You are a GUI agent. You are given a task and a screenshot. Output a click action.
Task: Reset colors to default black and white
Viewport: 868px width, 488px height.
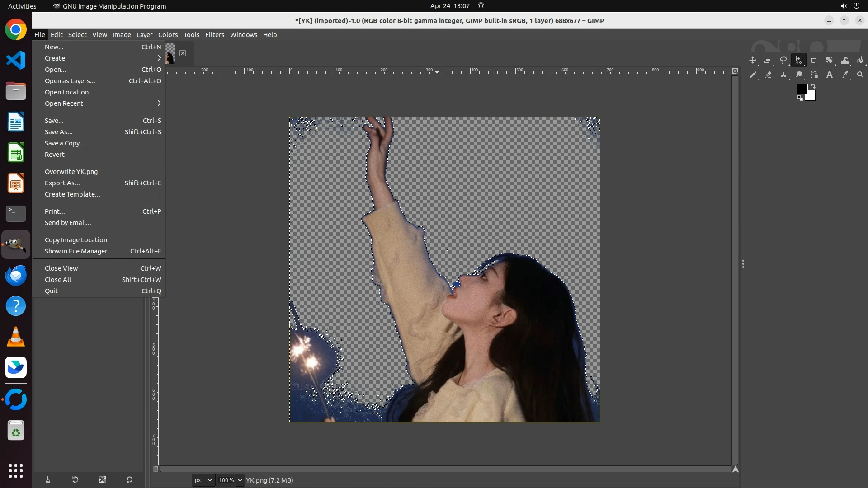(x=800, y=98)
